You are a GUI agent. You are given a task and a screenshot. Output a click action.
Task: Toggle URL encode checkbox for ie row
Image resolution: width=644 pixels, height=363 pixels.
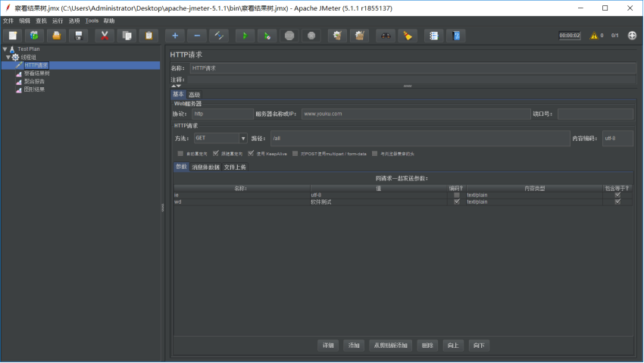pos(456,195)
